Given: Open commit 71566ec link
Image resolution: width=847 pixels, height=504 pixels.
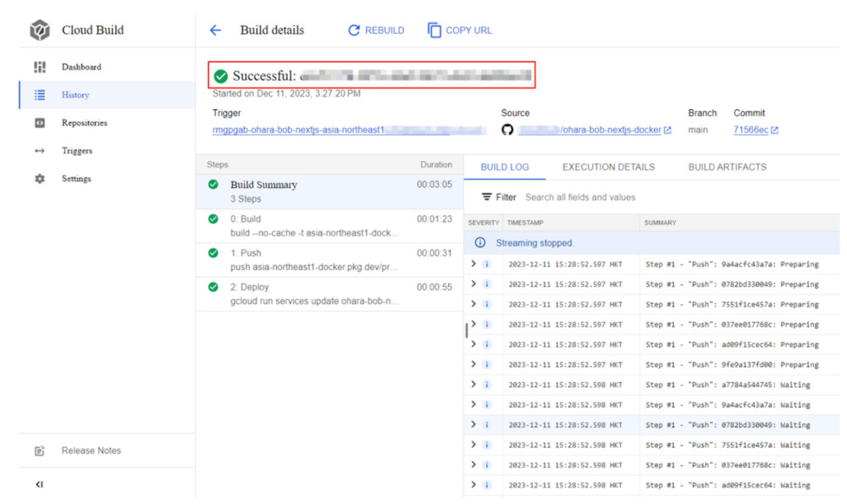Looking at the screenshot, I should coord(750,130).
